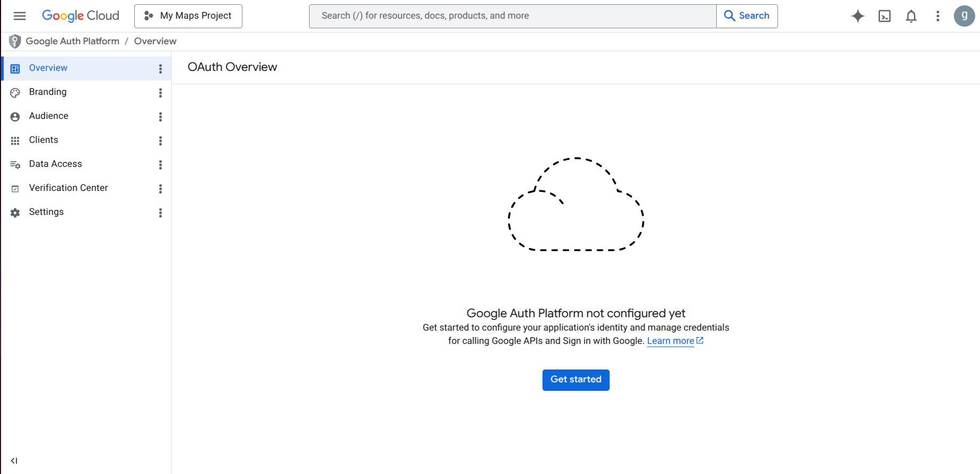Open the Audience row kebab menu
The height and width of the screenshot is (474, 980).
(x=160, y=117)
